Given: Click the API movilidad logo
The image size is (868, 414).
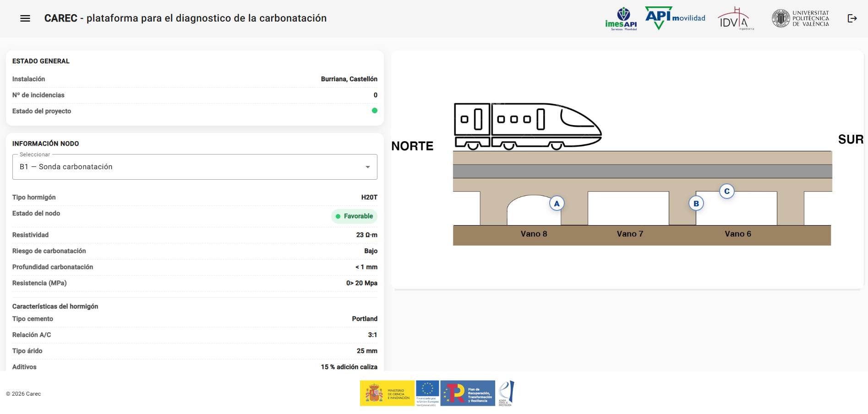Looking at the screenshot, I should (675, 18).
